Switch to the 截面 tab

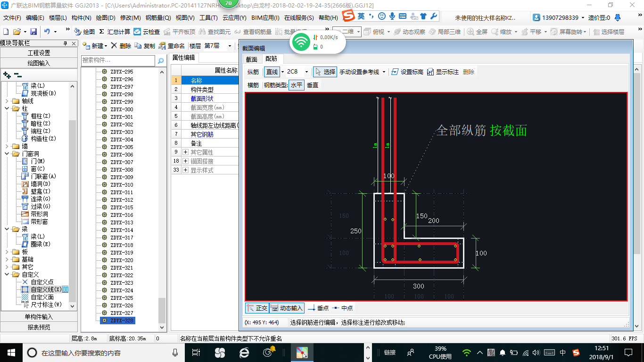coord(252,59)
